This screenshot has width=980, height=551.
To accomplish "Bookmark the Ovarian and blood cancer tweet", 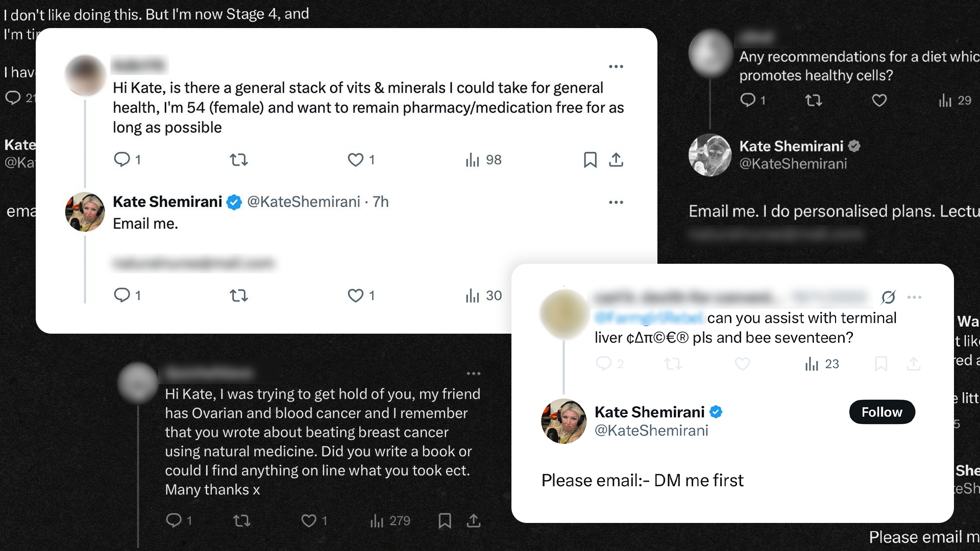I will tap(445, 520).
